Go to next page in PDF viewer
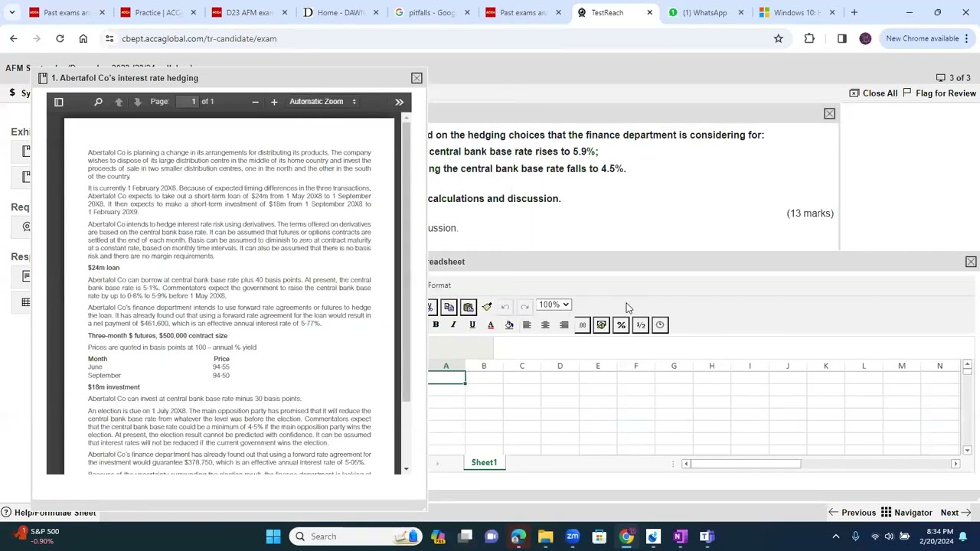The height and width of the screenshot is (551, 980). click(137, 102)
